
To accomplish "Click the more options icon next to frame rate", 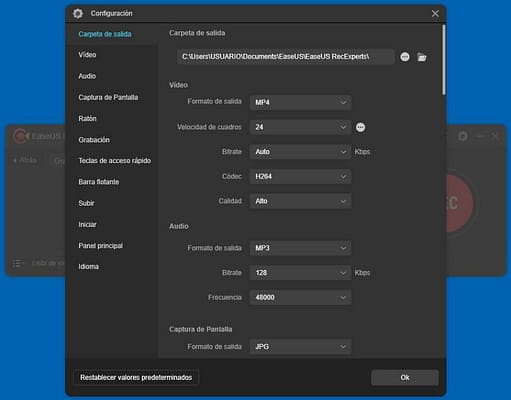I will coord(360,127).
